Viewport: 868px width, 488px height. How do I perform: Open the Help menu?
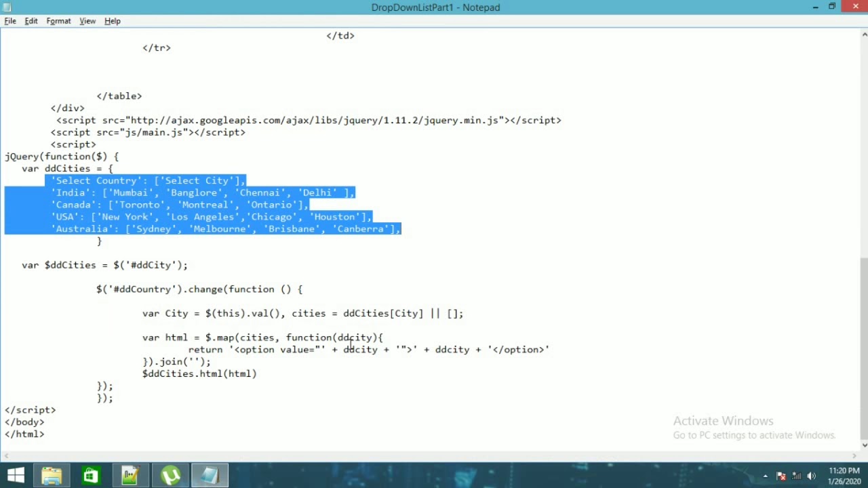tap(113, 21)
